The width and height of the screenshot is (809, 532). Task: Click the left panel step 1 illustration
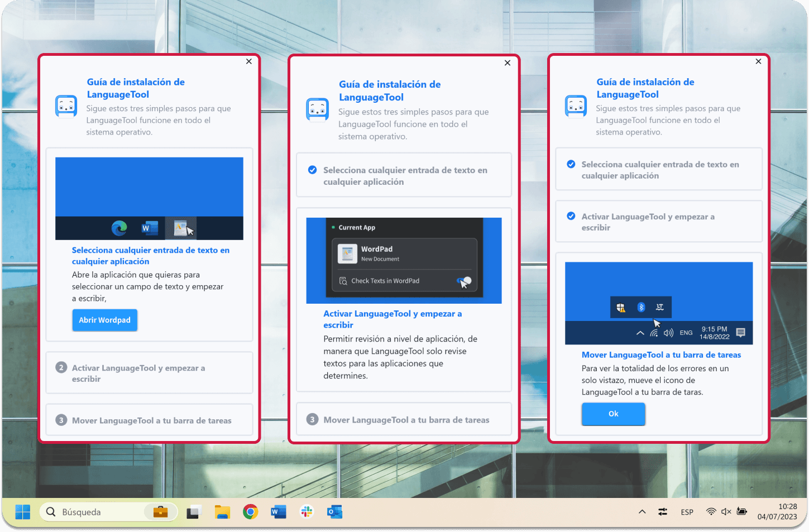click(149, 199)
